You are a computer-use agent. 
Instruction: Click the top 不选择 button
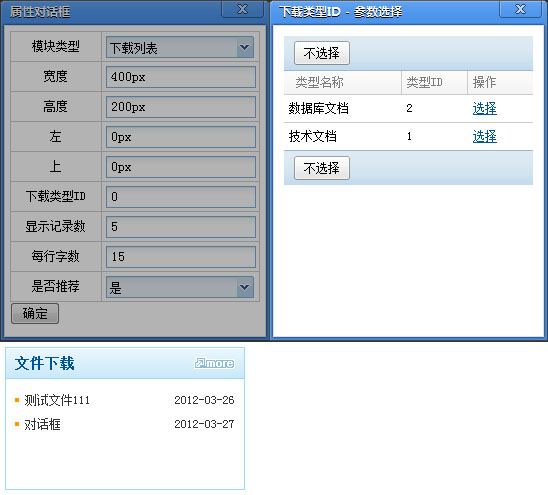coord(322,53)
